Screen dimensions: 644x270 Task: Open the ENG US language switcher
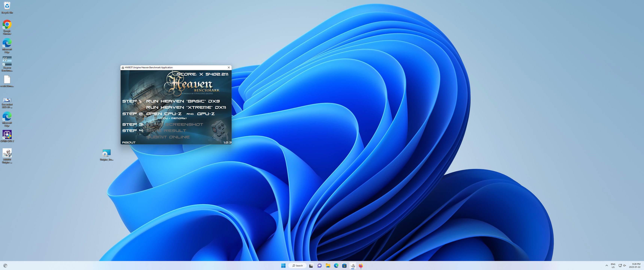tap(613, 265)
